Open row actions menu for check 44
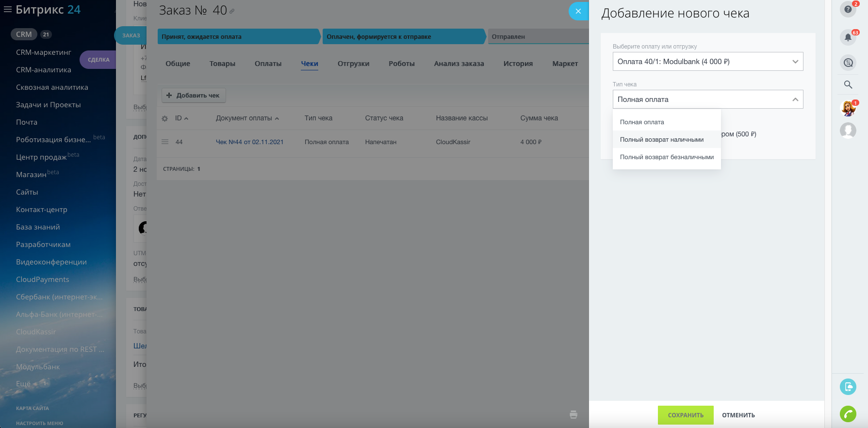Image resolution: width=868 pixels, height=428 pixels. (165, 142)
